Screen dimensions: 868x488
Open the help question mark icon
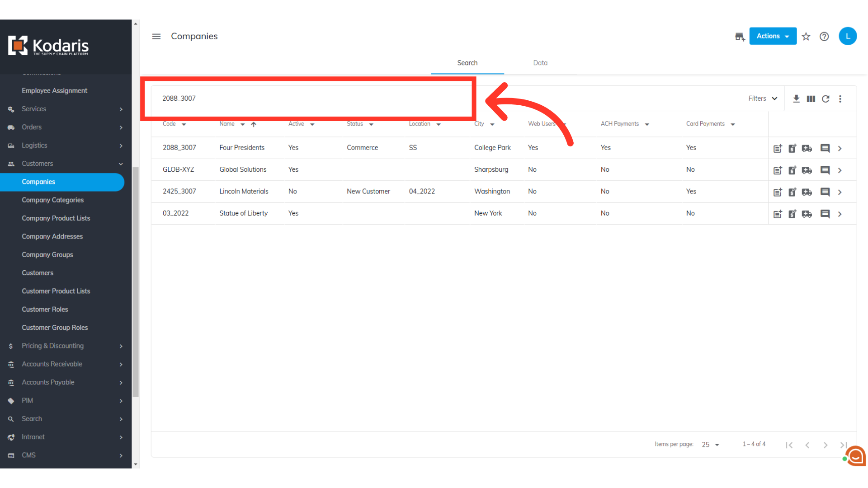pyautogui.click(x=824, y=37)
